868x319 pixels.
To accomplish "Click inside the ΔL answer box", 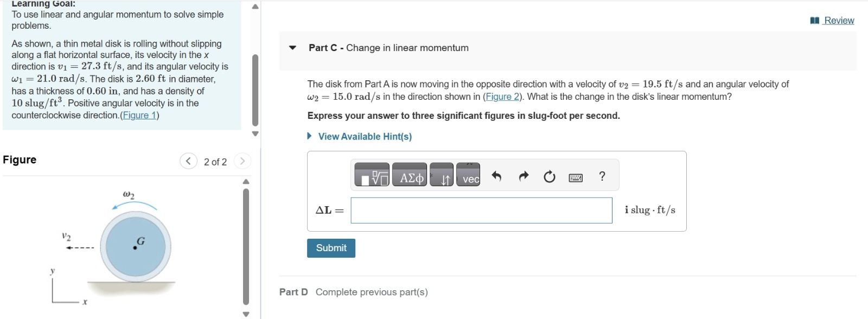I will (x=482, y=210).
